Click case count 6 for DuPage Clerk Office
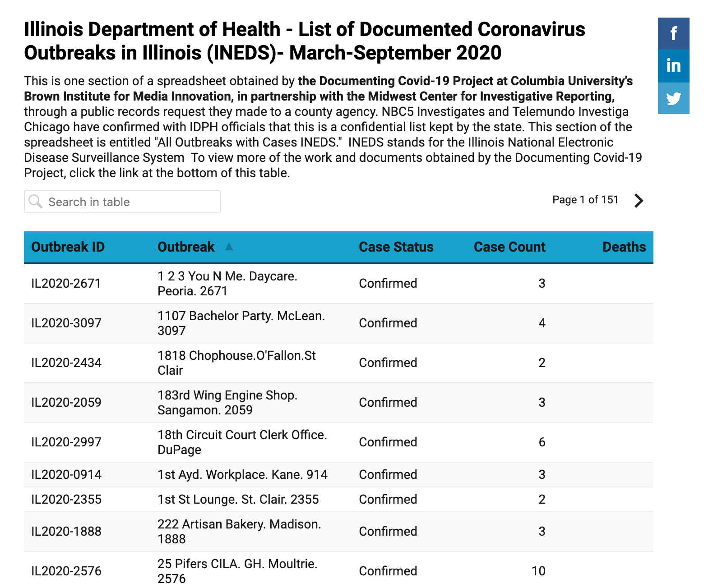The image size is (713, 588). (x=542, y=442)
